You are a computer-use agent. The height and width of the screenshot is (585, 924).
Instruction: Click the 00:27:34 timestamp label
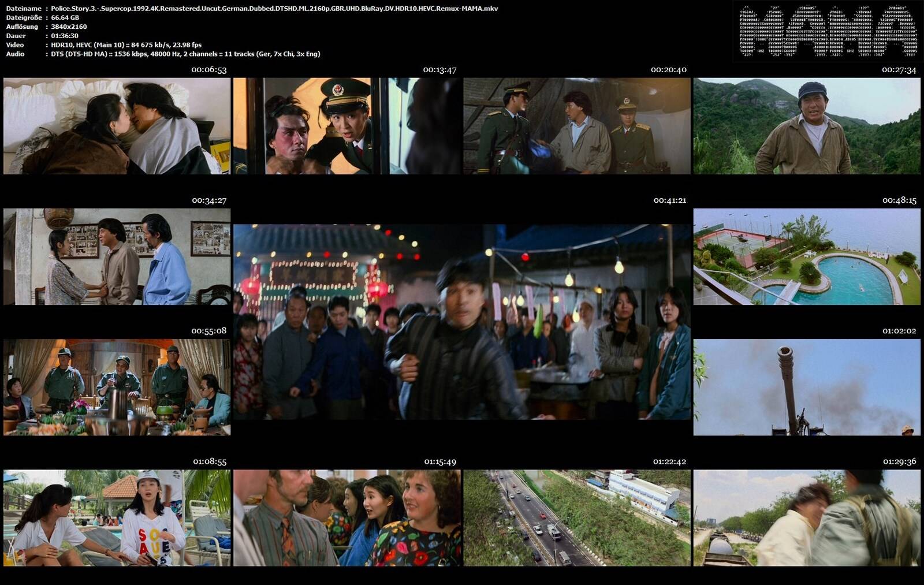(899, 70)
